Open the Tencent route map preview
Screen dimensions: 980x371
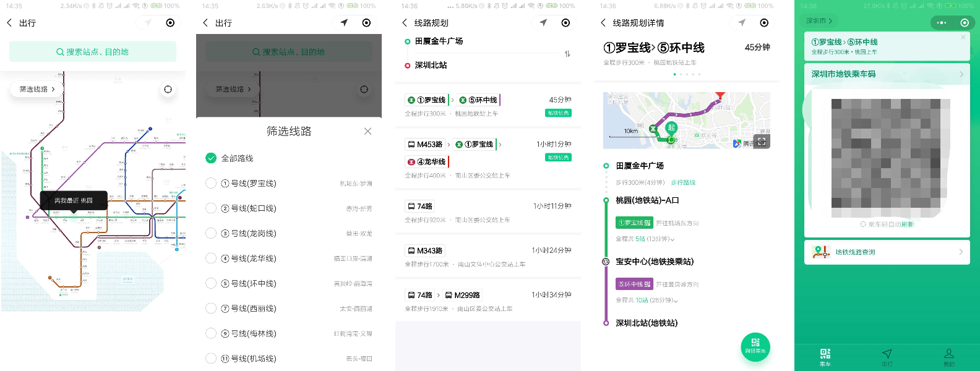point(687,121)
